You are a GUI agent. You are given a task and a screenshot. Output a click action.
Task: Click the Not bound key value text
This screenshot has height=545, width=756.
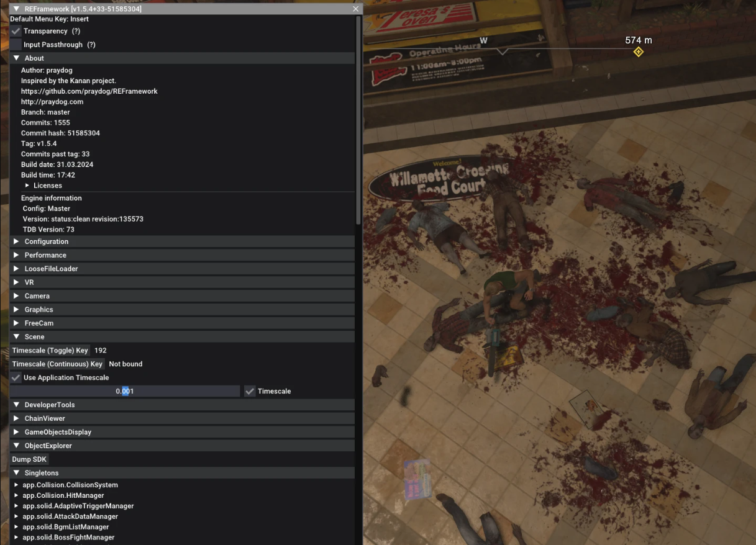click(125, 364)
